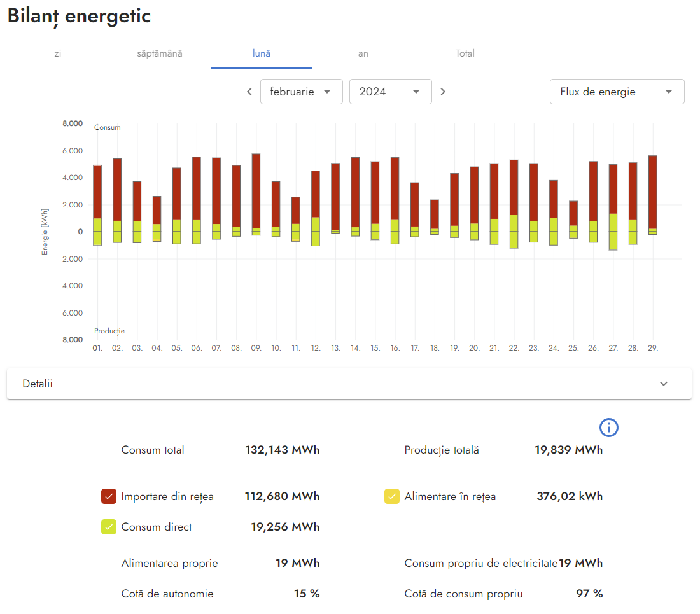
Task: Select the Total tab
Action: pyautogui.click(x=465, y=53)
